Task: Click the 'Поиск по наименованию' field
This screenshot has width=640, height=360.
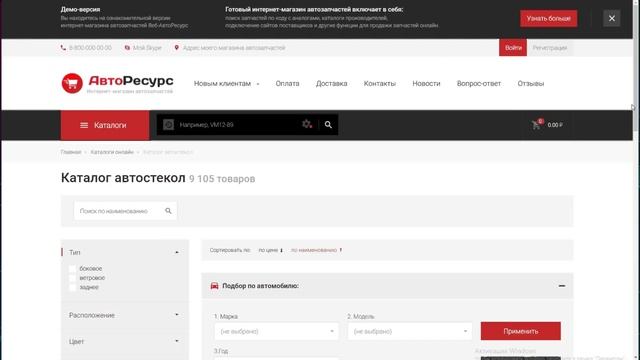Action: coord(125,211)
